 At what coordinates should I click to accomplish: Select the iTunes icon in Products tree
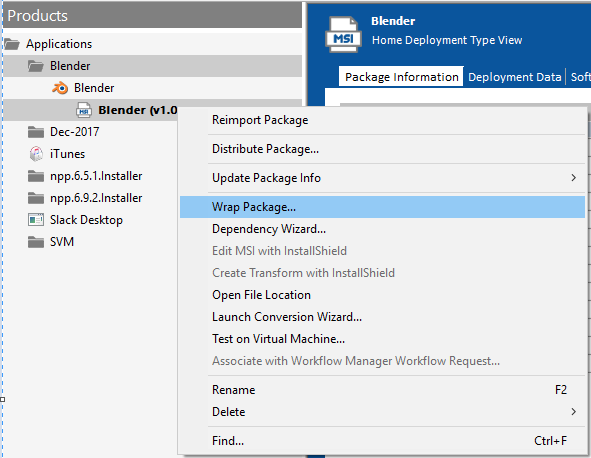[x=36, y=154]
